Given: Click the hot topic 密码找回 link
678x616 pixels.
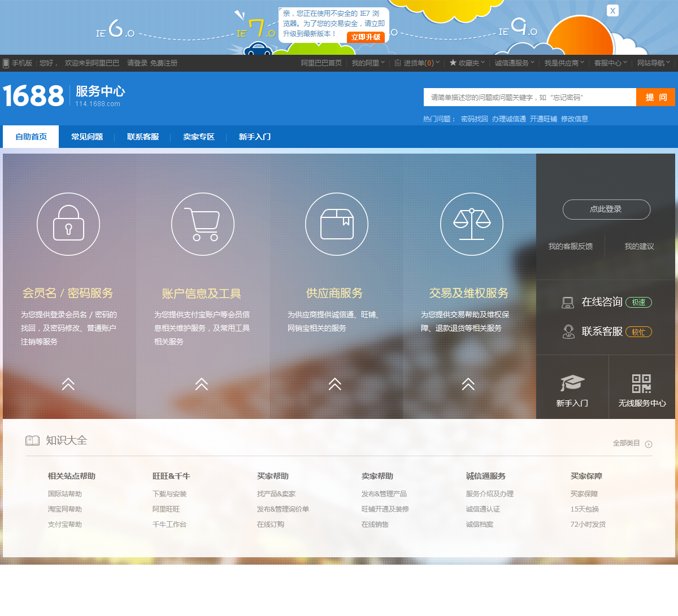Looking at the screenshot, I should tap(475, 119).
